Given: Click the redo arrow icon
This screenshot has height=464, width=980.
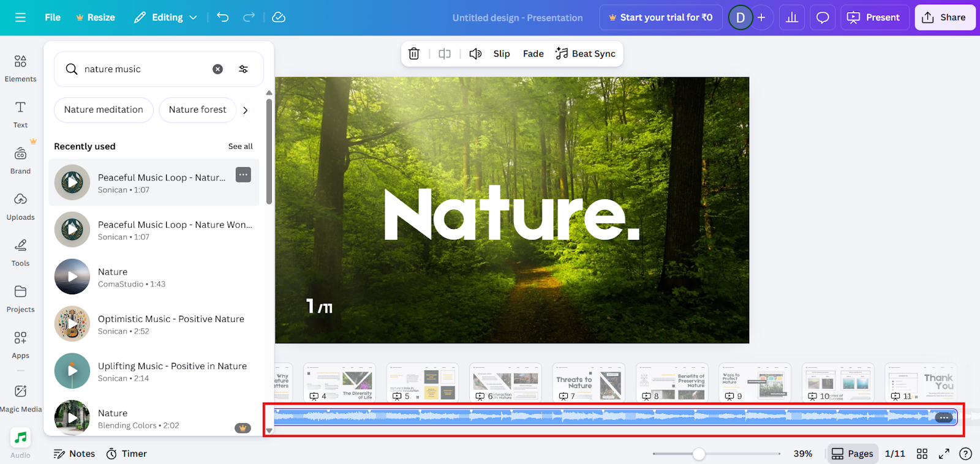Looking at the screenshot, I should (x=249, y=17).
